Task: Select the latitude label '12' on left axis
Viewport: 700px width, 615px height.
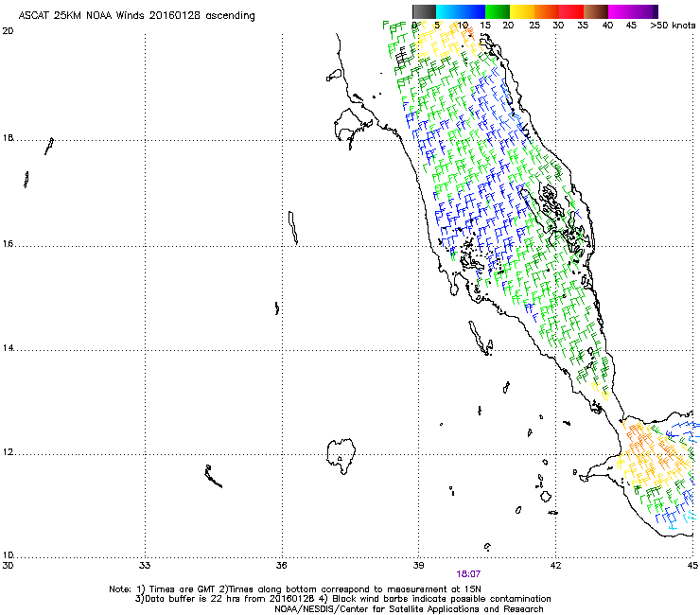Action: click(x=8, y=452)
